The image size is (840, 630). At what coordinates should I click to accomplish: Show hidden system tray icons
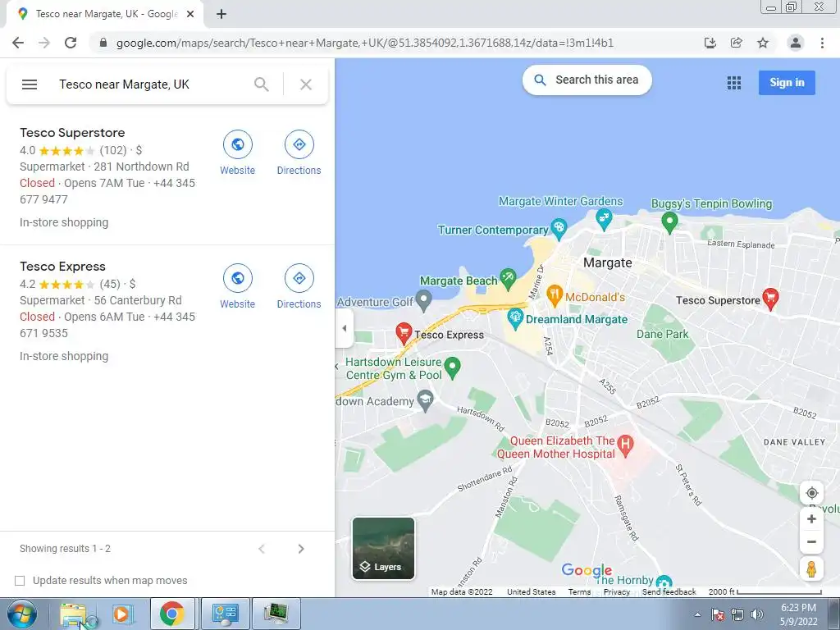(697, 614)
